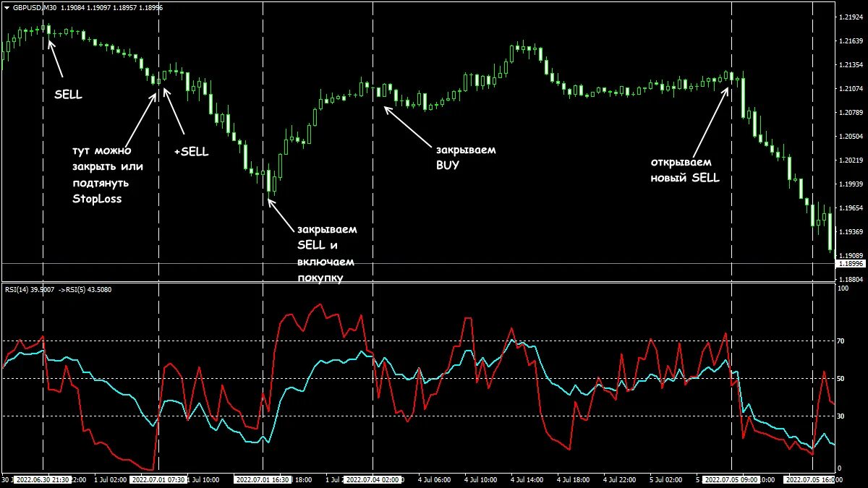Click the +SELL annotation label
This screenshot has height=488, width=868.
(192, 151)
